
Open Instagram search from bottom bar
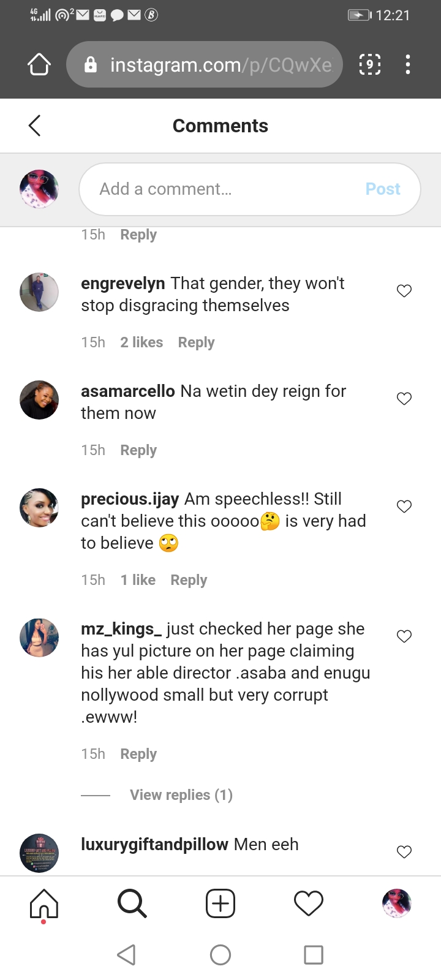(132, 903)
